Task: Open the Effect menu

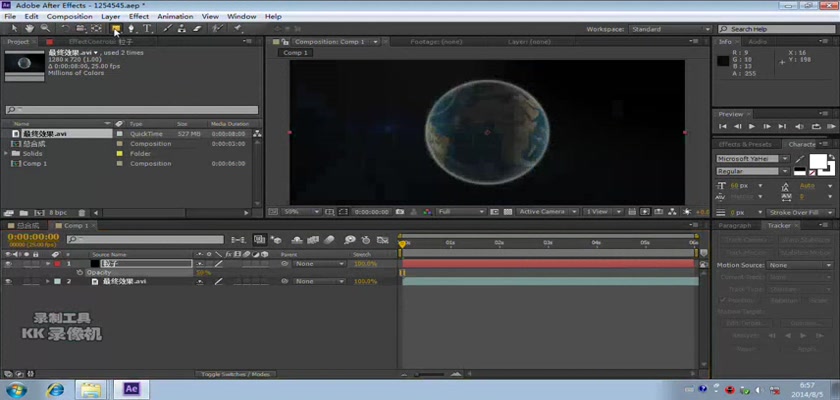Action: tap(139, 17)
